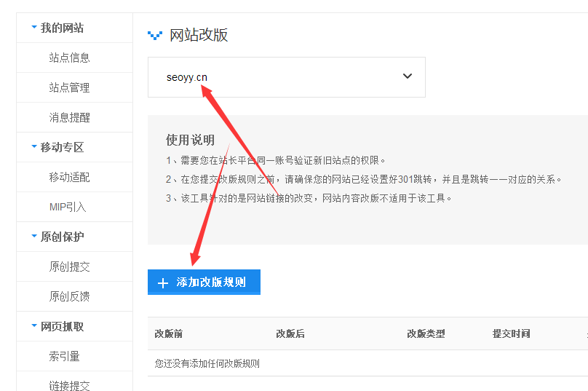Go to 索引量 page

coord(65,356)
